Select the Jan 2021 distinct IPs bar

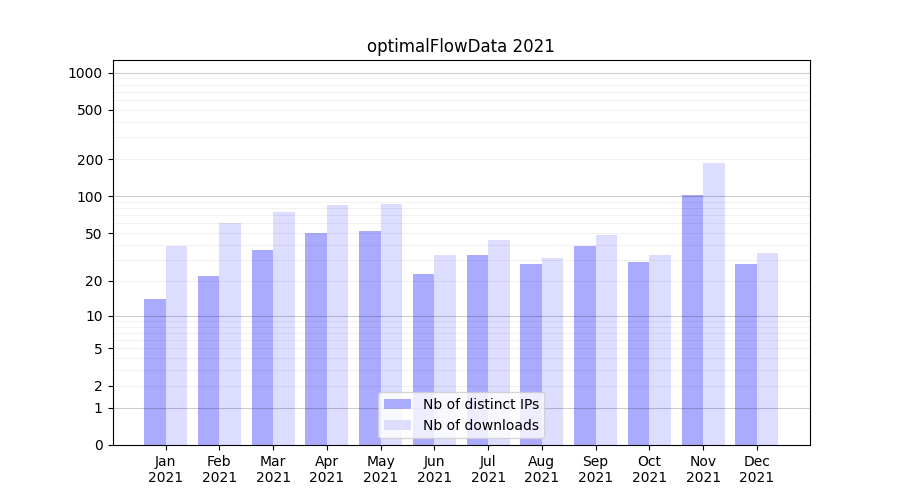(155, 372)
